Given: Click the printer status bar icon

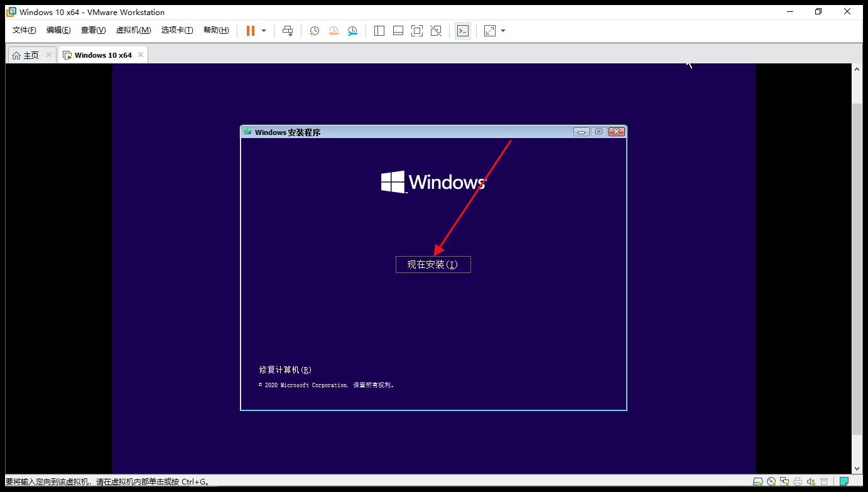Looking at the screenshot, I should pos(798,482).
